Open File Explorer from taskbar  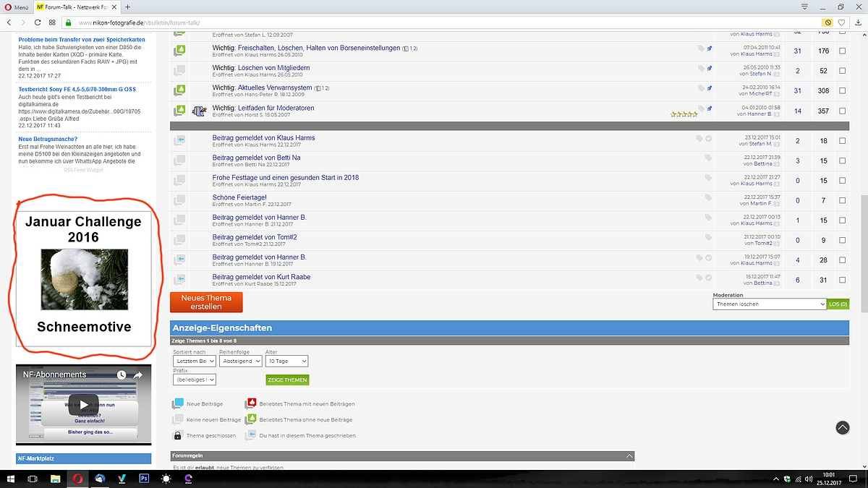point(55,479)
